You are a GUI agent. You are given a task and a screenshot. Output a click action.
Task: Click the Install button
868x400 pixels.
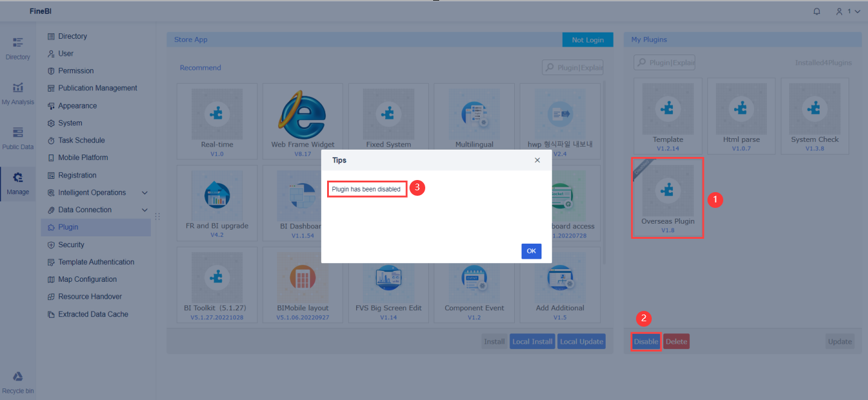tap(494, 341)
